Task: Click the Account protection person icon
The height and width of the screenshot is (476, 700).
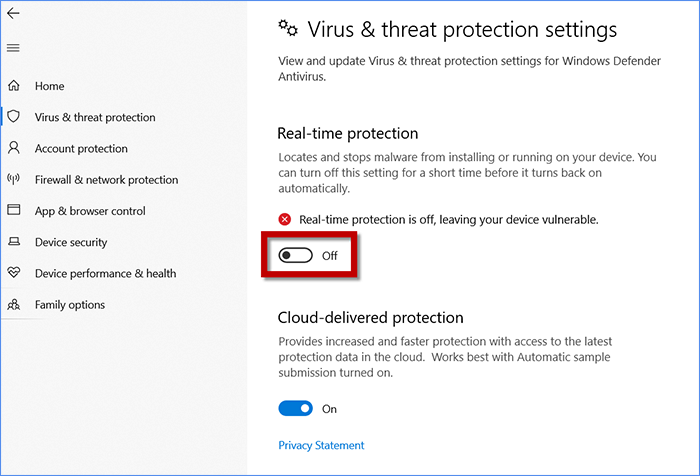Action: [14, 148]
